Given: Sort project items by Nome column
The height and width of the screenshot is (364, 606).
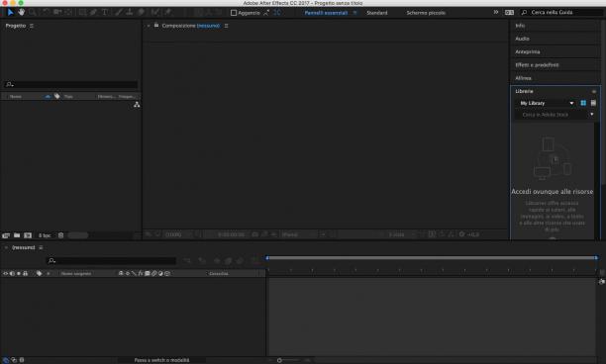Looking at the screenshot, I should pyautogui.click(x=16, y=97).
